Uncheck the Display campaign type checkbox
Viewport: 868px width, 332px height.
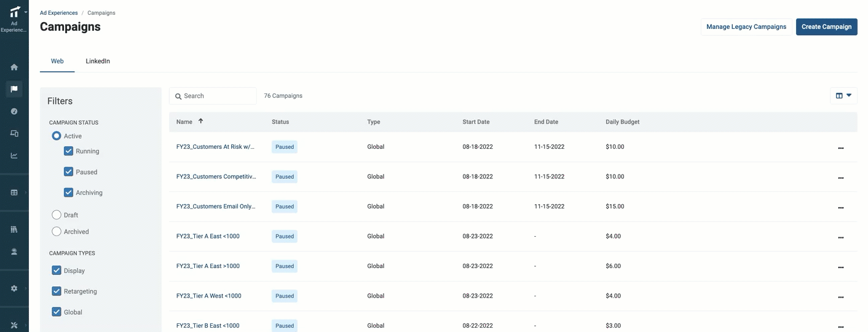[57, 270]
